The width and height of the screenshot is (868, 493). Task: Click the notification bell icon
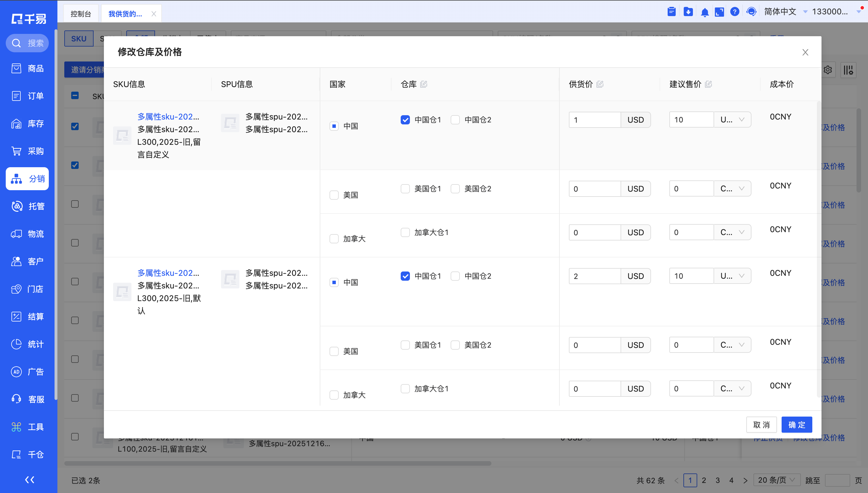(705, 12)
